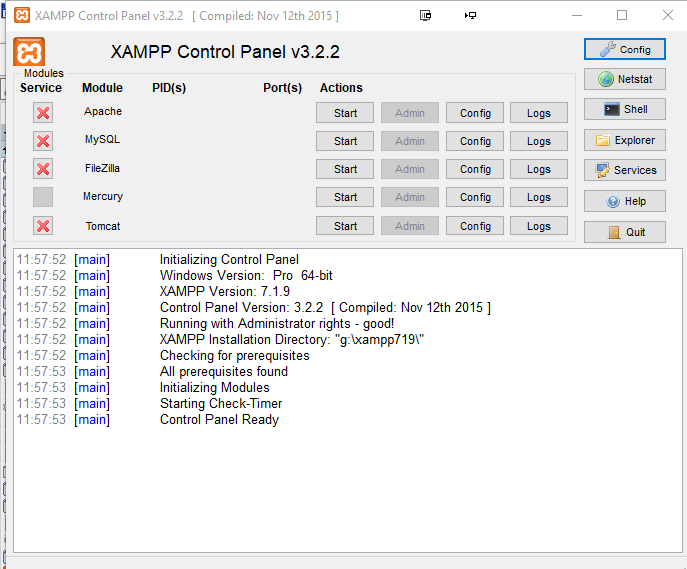
Task: Click the Actions column header
Action: 341,88
